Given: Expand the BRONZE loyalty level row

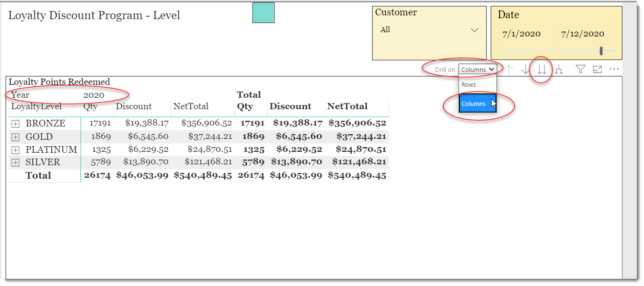Looking at the screenshot, I should point(15,124).
